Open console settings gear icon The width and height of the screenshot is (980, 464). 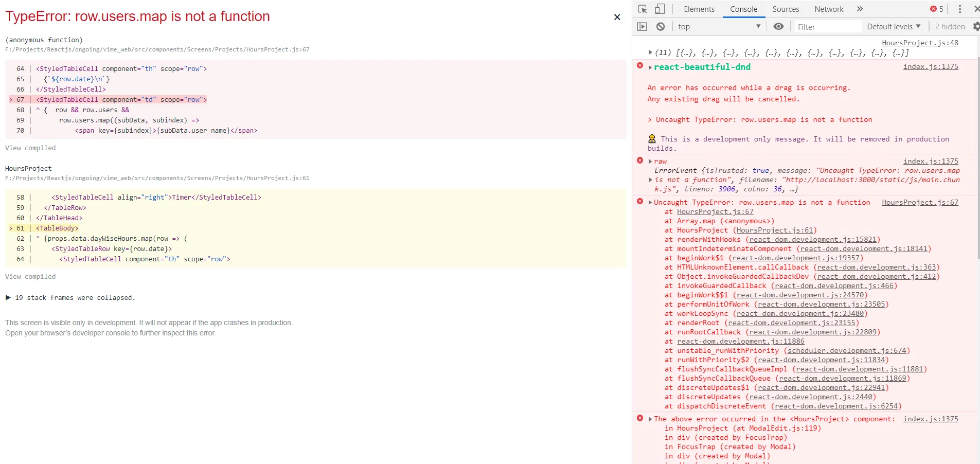976,27
